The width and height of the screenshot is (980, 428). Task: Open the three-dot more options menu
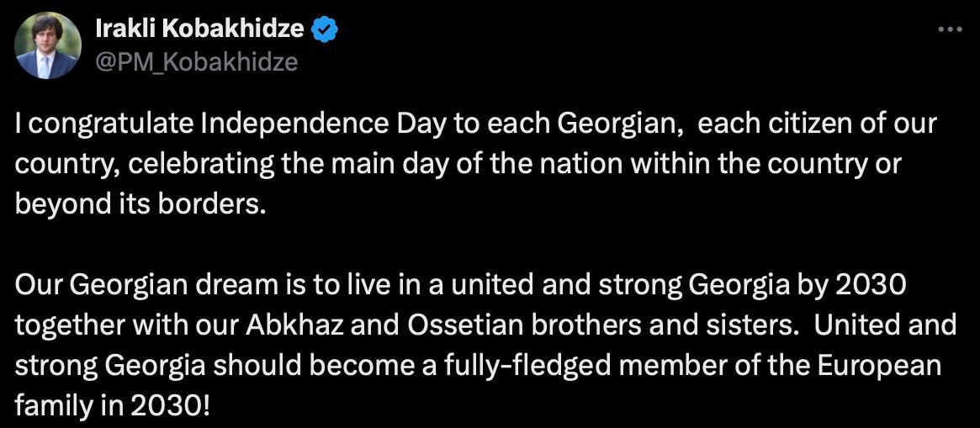(950, 29)
